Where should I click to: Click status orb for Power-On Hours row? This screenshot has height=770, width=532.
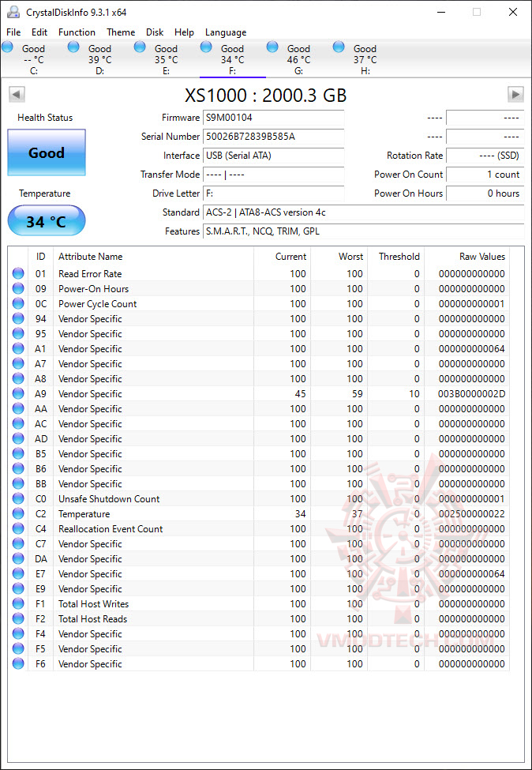(x=18, y=289)
